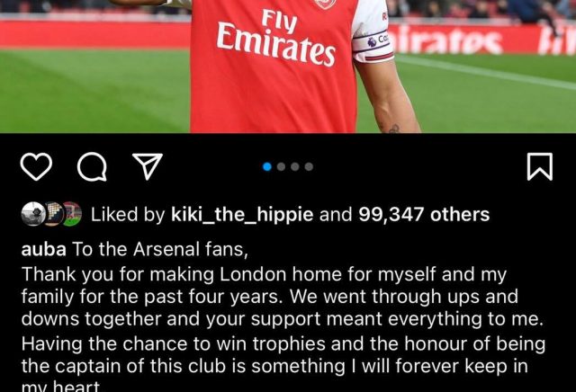
Task: Tap the second liker's profile avatar
Action: tap(51, 214)
